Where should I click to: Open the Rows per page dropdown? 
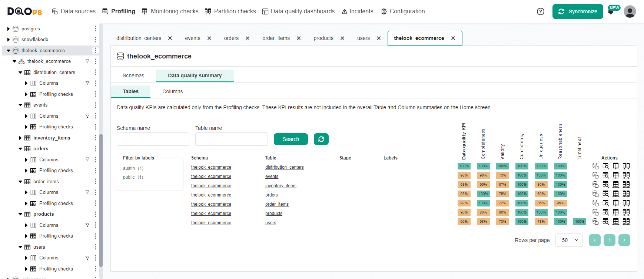pyautogui.click(x=569, y=240)
